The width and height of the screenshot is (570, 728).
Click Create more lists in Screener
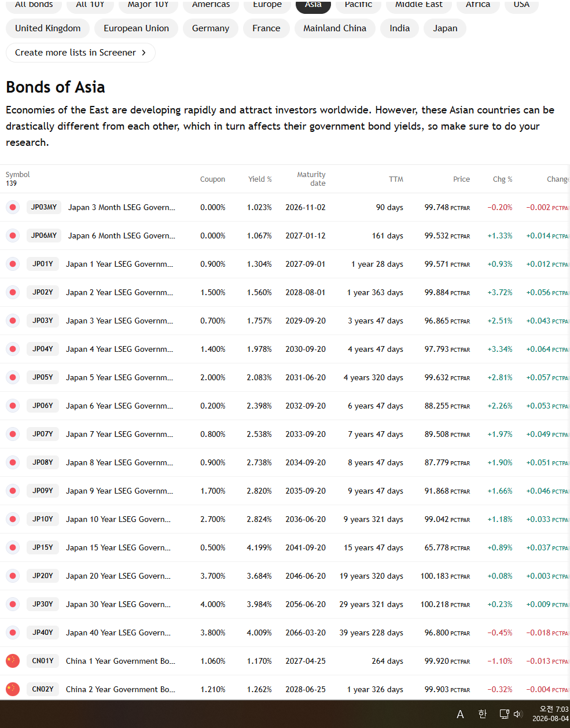80,53
